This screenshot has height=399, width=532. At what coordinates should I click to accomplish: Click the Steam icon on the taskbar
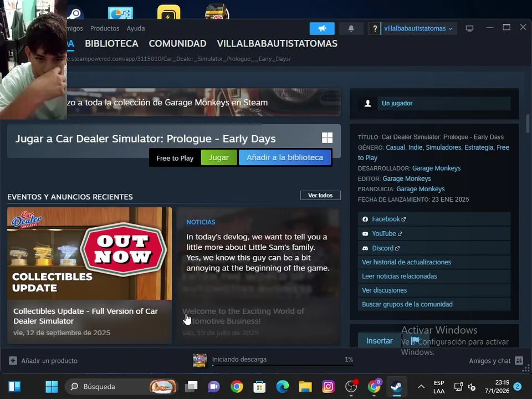pyautogui.click(x=396, y=386)
